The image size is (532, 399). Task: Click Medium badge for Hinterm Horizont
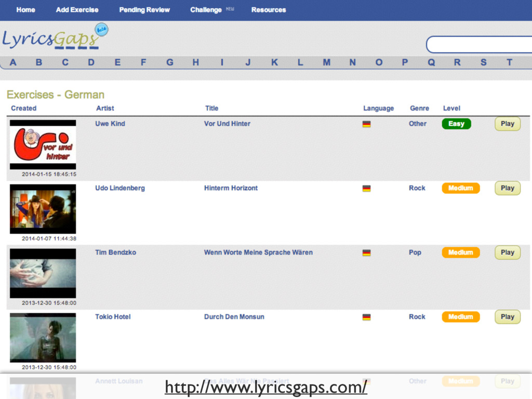tap(461, 188)
